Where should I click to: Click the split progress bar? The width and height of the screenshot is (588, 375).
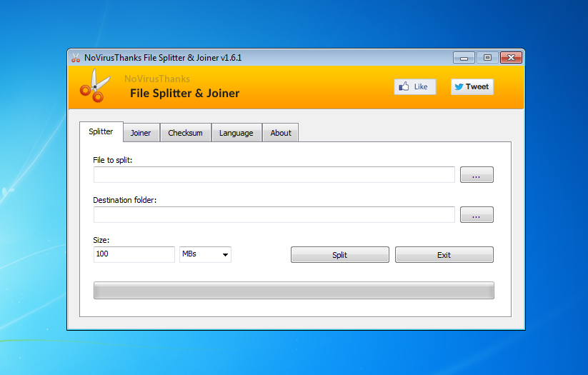[x=294, y=290]
